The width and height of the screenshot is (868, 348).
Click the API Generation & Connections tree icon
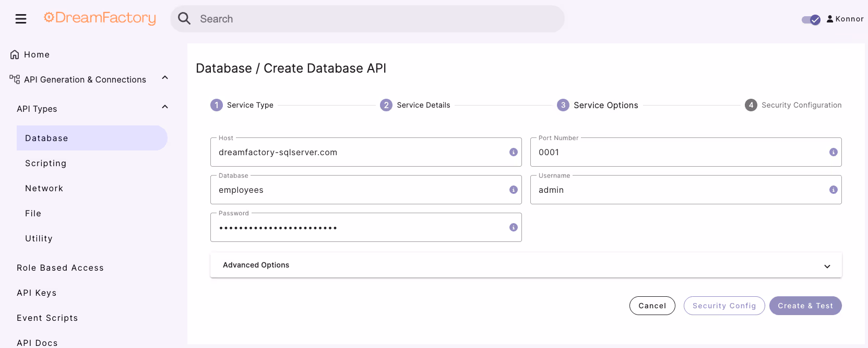coord(15,79)
